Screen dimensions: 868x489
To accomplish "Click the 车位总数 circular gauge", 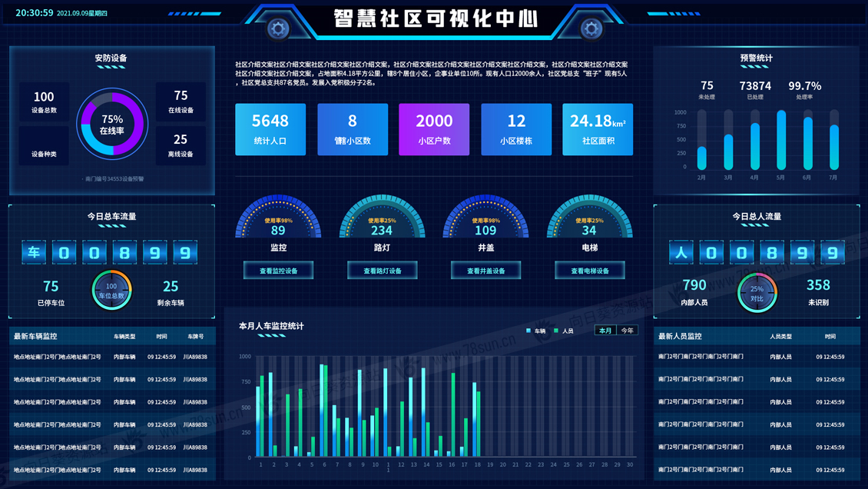I will tap(111, 291).
